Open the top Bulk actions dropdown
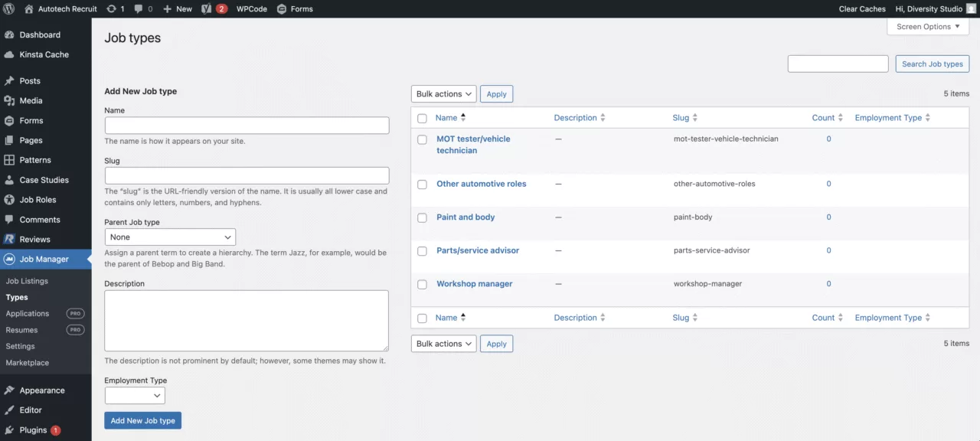This screenshot has height=441, width=980. pyautogui.click(x=443, y=94)
